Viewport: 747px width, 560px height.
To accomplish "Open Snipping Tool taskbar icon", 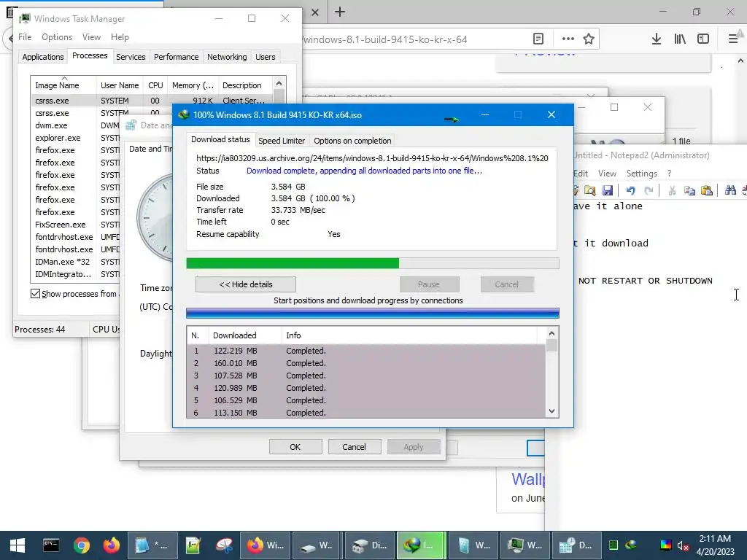I will tap(224, 545).
